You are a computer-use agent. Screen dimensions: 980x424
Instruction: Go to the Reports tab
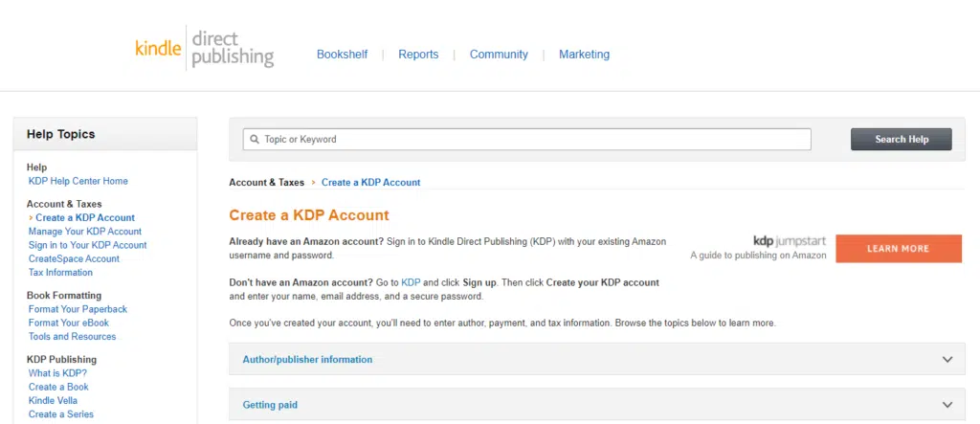418,55
